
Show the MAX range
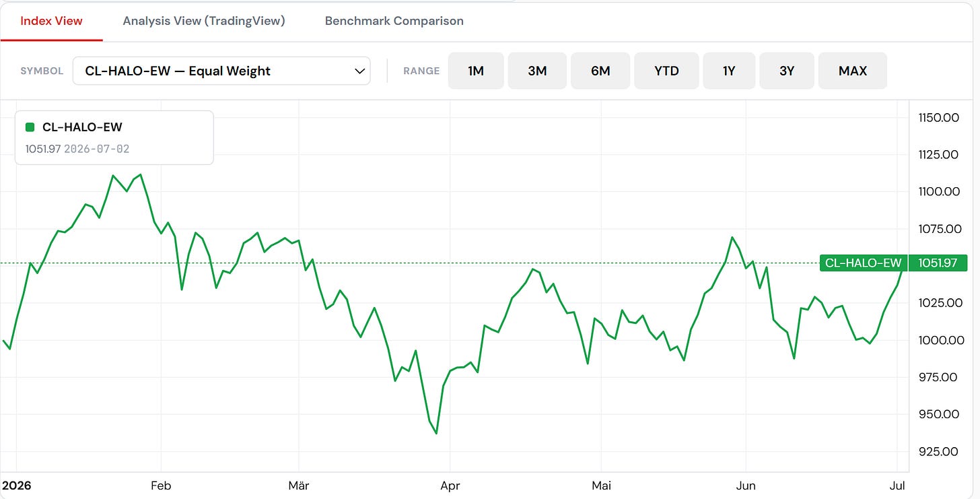(853, 71)
